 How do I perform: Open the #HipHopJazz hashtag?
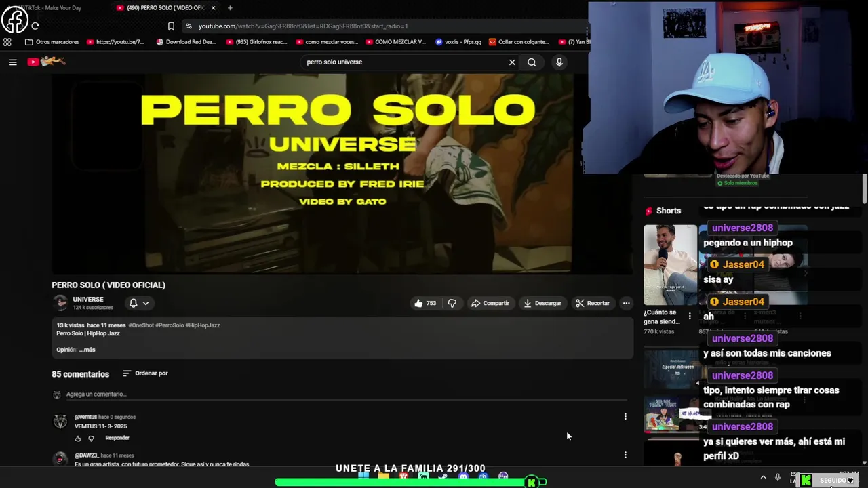click(x=203, y=325)
